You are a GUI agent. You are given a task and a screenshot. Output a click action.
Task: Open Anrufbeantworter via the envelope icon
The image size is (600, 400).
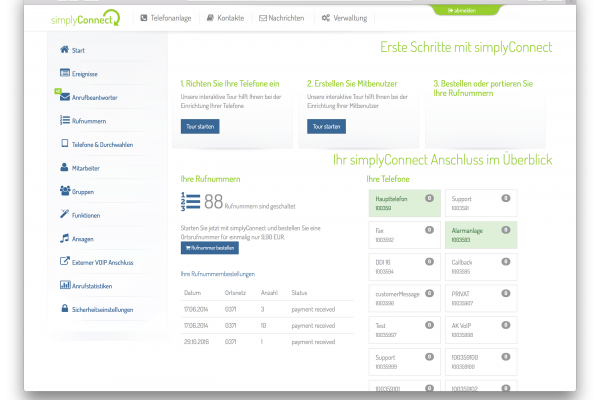65,96
